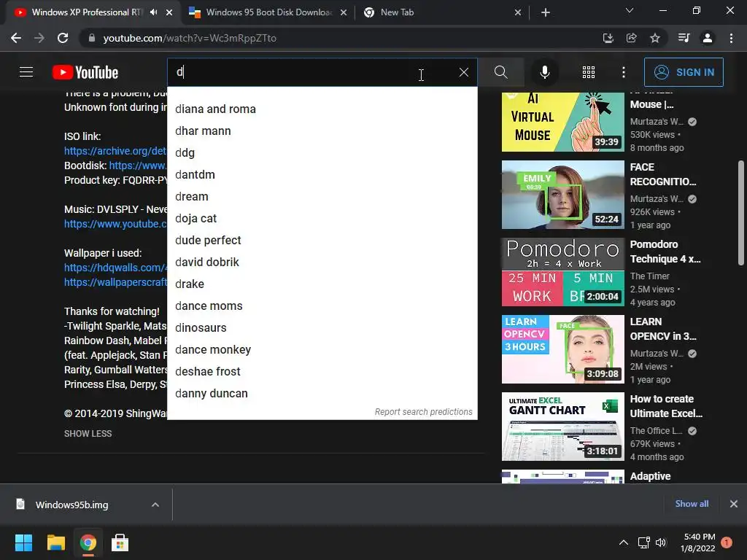Open the Chrome three-dot menu
The image size is (747, 560).
coord(731,38)
